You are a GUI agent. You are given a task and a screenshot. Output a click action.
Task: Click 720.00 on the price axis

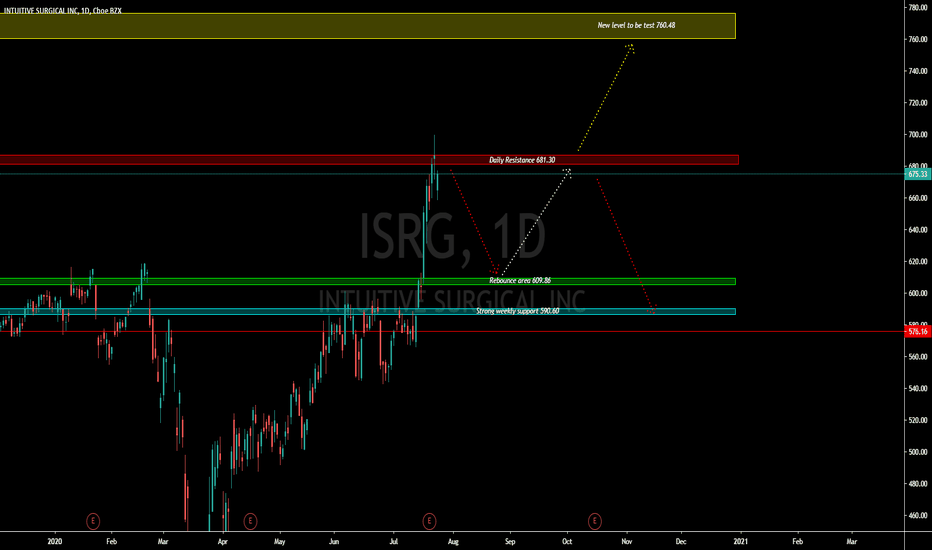(918, 103)
